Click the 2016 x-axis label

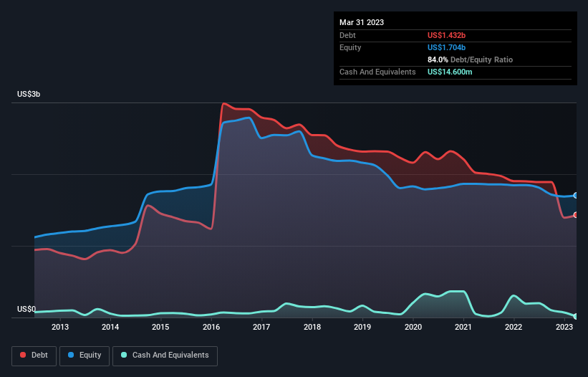coord(211,327)
